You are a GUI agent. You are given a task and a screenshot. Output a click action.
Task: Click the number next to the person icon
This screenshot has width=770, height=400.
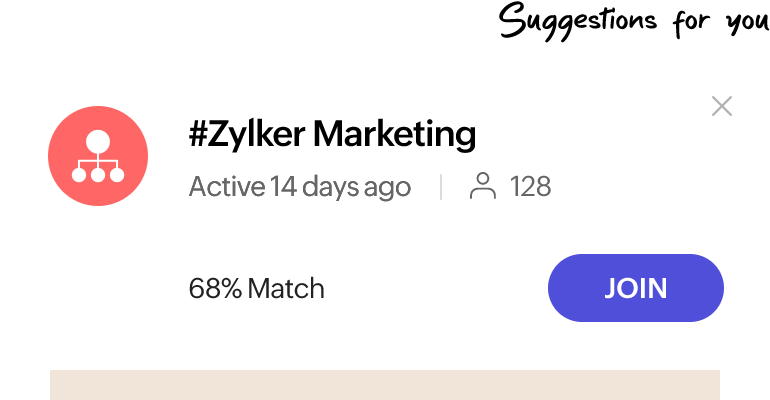click(530, 187)
